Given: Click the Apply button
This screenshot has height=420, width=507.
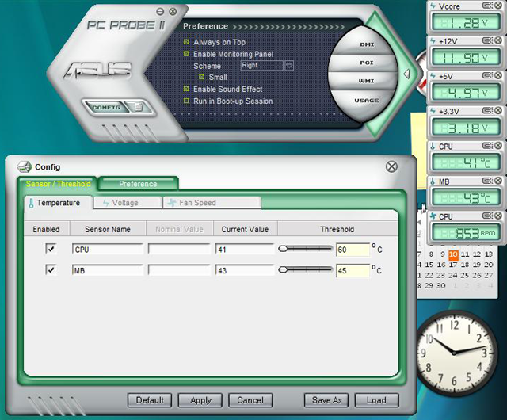Looking at the screenshot, I should pyautogui.click(x=200, y=400).
